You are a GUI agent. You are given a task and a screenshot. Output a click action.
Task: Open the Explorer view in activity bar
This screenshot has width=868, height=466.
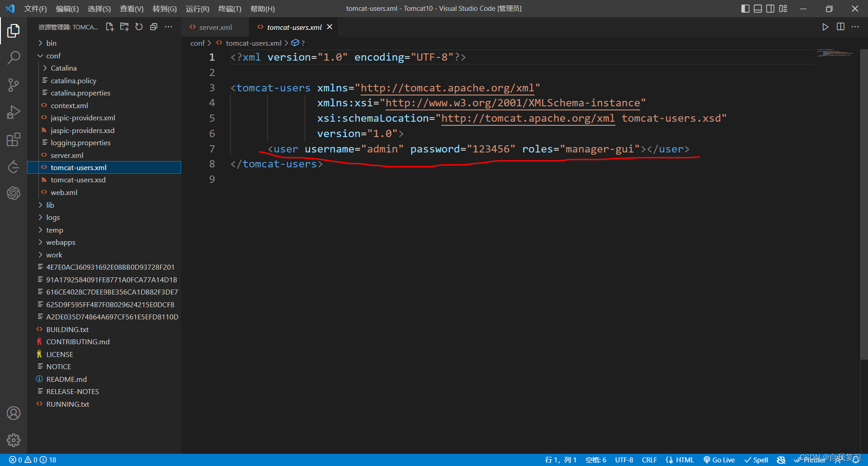tap(14, 31)
